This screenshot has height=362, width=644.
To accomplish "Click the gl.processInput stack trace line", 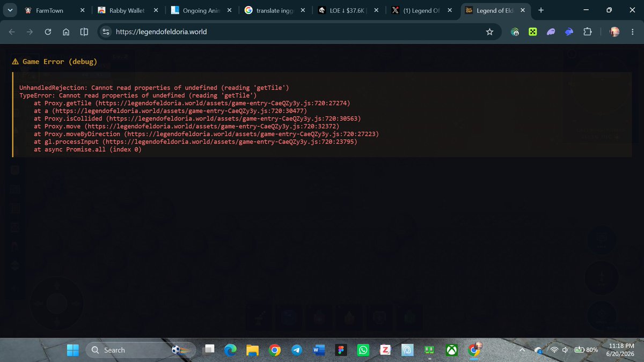I will 195,142.
